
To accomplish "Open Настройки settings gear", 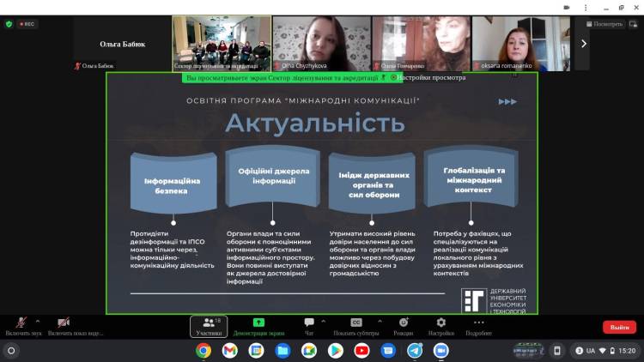I will 440,326.
